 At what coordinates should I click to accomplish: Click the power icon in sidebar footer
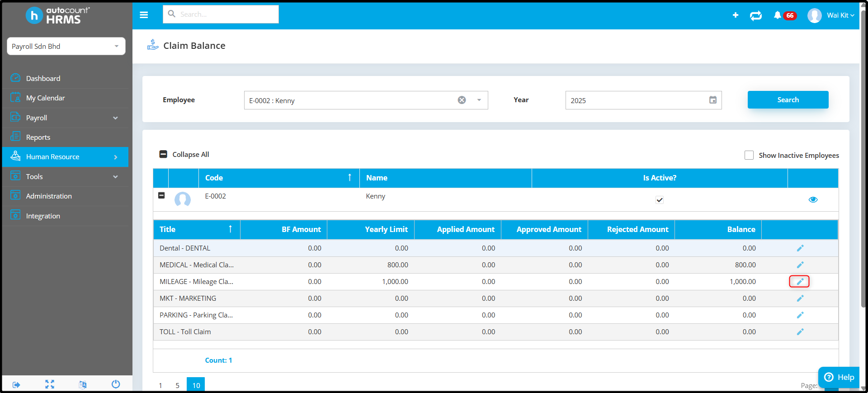click(116, 384)
